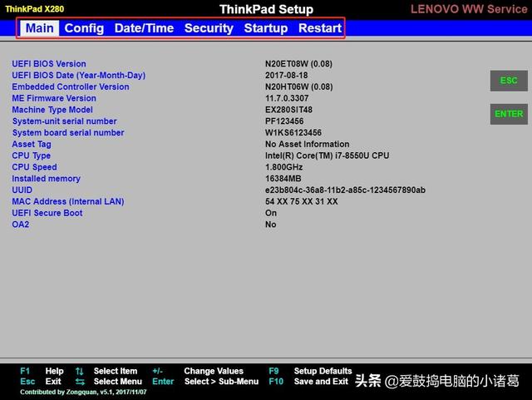
Task: Click the left-right arrows Select Menu icon
Action: point(80,382)
